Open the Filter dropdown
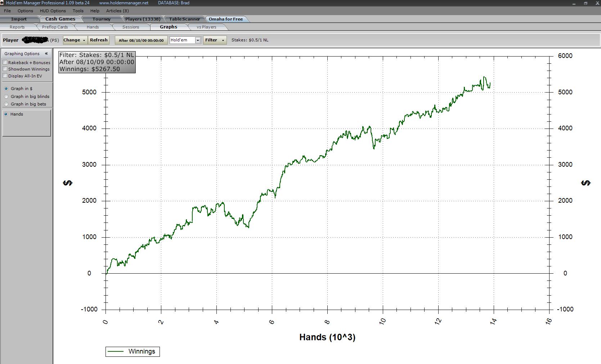Screen dimensions: 601x364 [215, 40]
